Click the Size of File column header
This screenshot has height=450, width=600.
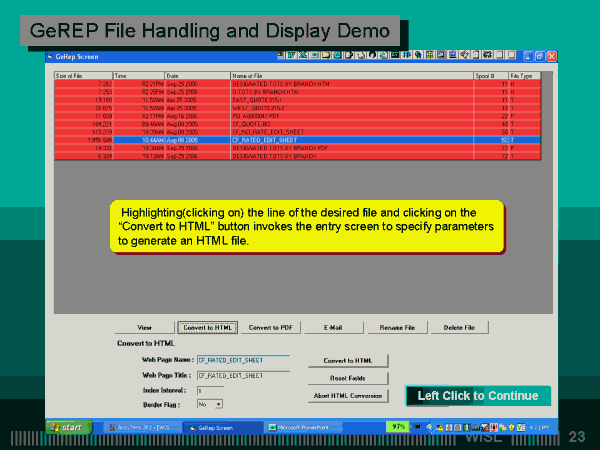click(83, 75)
